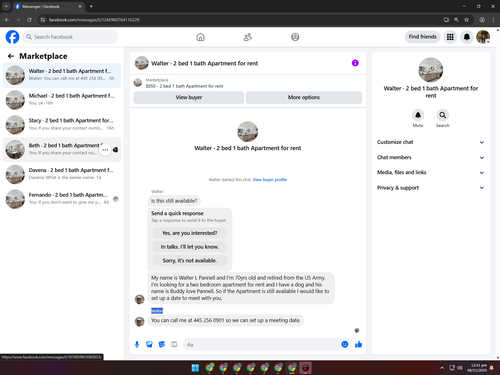Go to the Home feed icon
500x375 pixels.
200,37
